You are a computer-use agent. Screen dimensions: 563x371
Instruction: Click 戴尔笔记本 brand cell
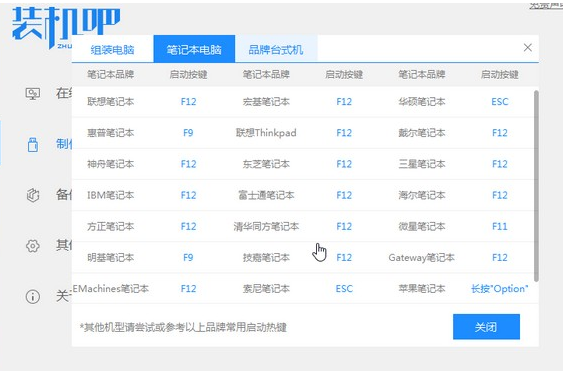pos(422,133)
